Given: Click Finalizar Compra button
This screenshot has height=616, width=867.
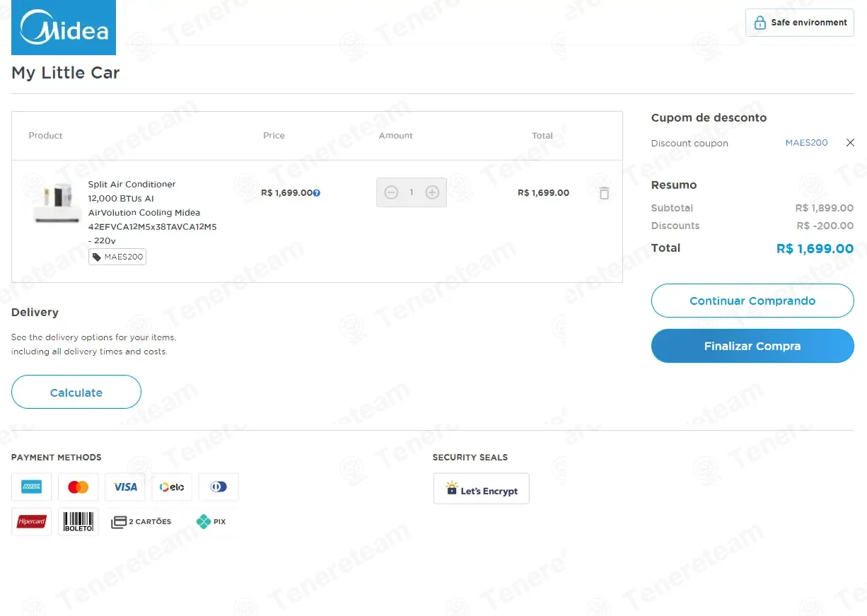Looking at the screenshot, I should [x=752, y=346].
